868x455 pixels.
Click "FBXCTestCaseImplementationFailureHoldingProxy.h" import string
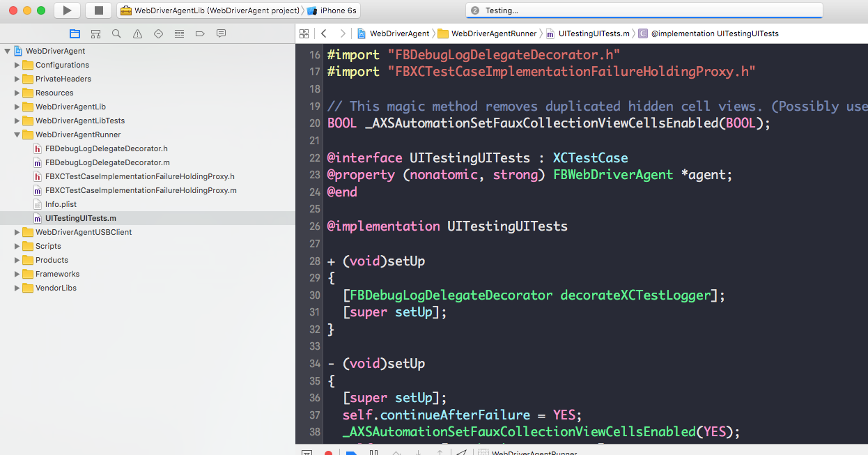click(x=573, y=71)
